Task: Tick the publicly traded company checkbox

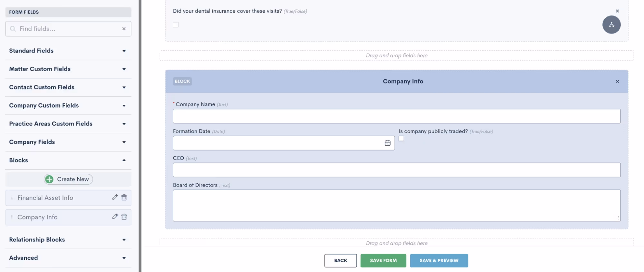Action: 401,139
